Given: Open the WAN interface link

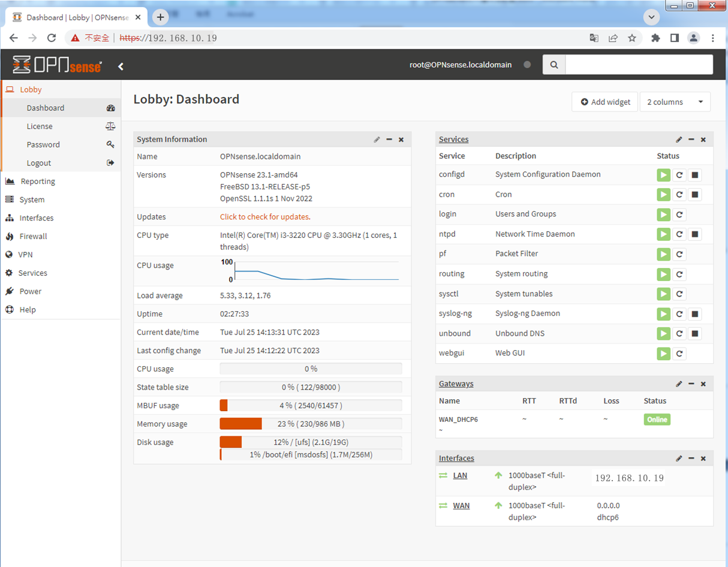Looking at the screenshot, I should point(461,506).
